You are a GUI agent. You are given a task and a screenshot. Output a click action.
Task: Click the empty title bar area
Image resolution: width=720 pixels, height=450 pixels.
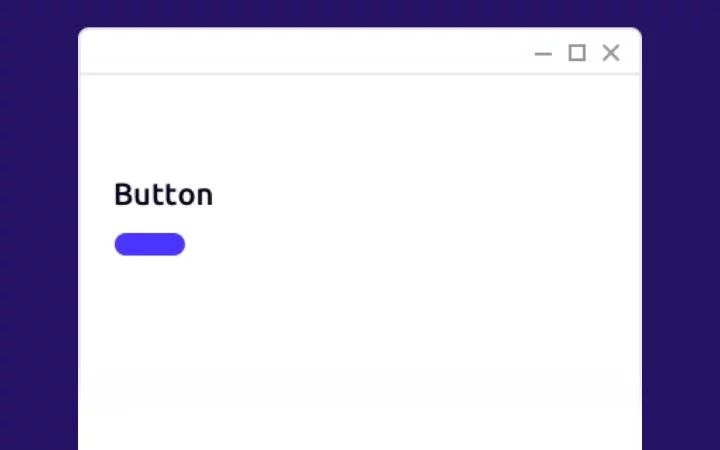tap(300, 52)
